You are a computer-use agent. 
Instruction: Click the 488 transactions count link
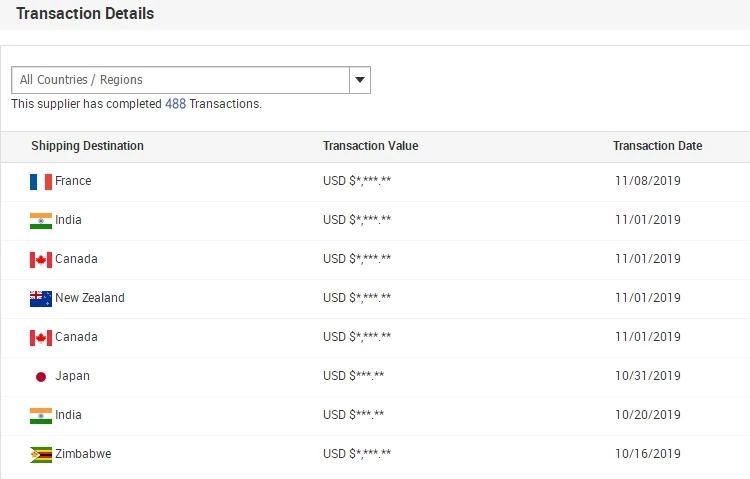point(176,104)
